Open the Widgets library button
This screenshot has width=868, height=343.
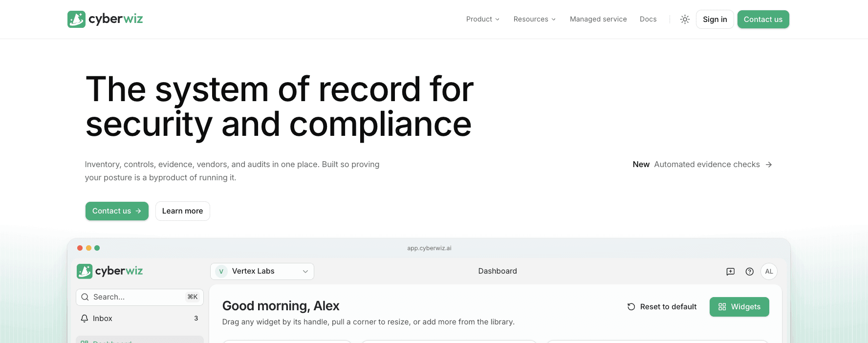click(x=739, y=307)
